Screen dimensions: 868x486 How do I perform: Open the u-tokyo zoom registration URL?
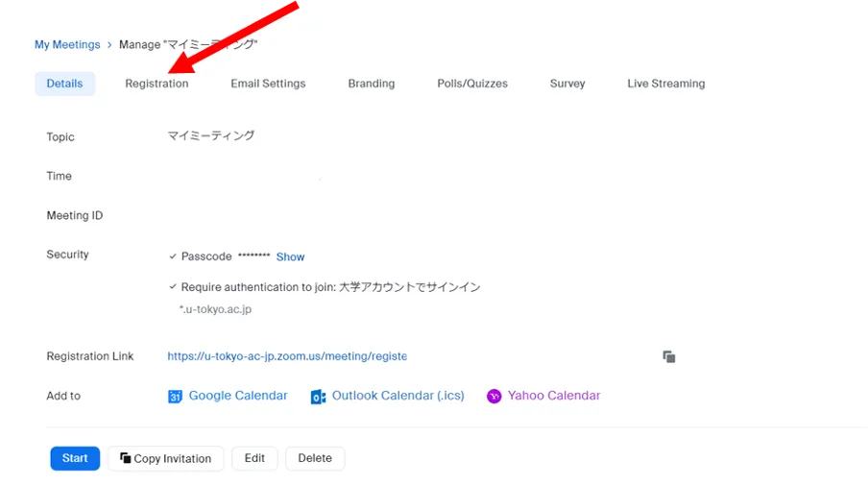286,356
